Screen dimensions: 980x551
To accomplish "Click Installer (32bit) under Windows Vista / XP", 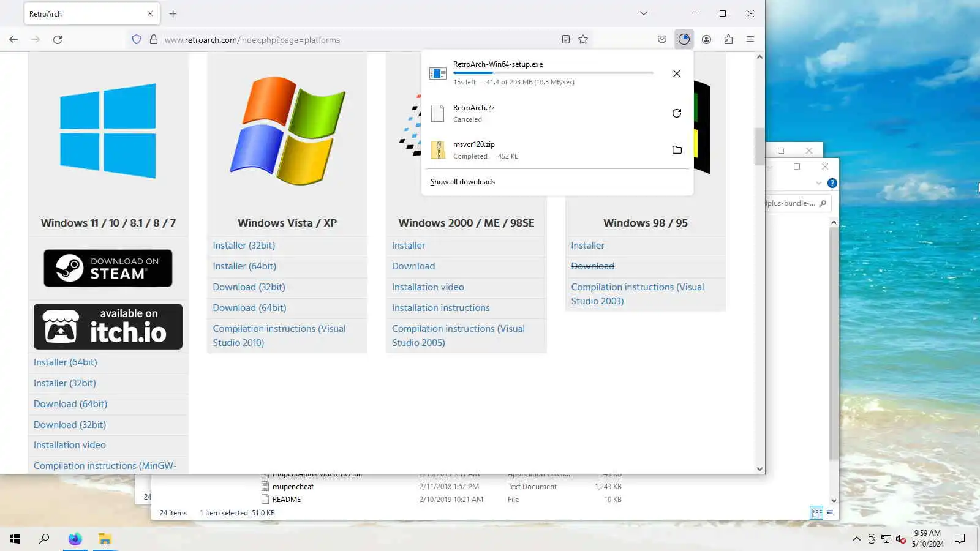I will point(244,246).
